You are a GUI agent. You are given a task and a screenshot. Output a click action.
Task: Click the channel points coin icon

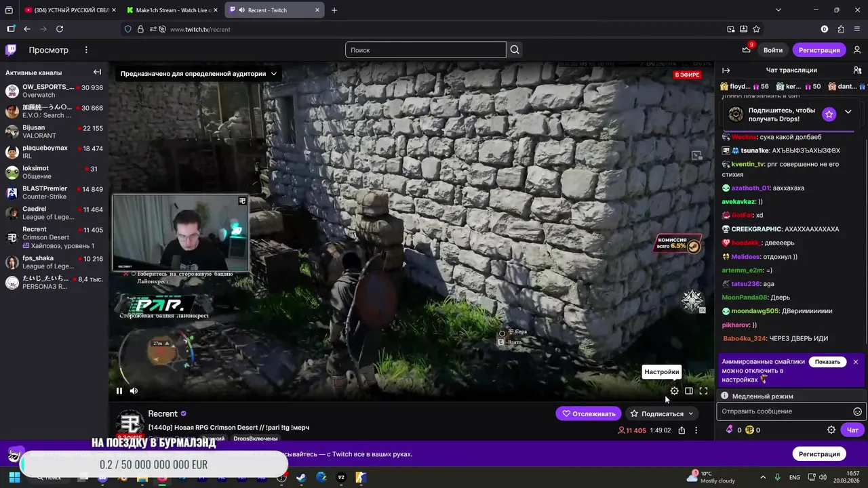(749, 430)
